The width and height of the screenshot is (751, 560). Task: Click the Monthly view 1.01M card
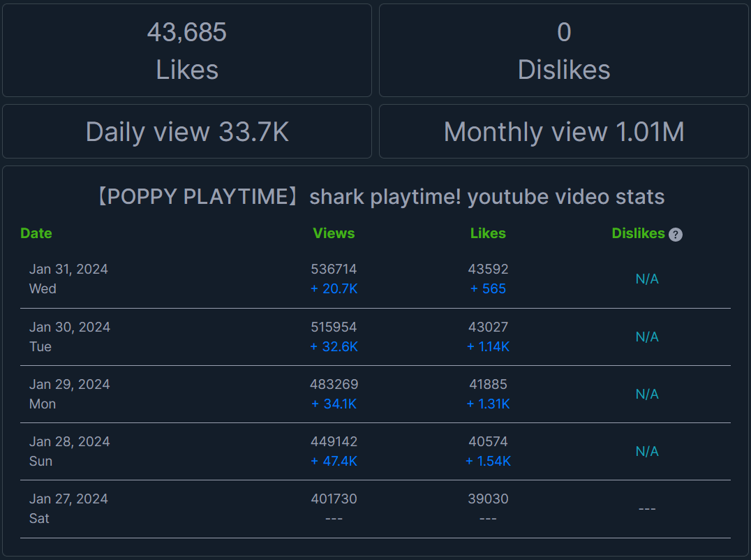pyautogui.click(x=564, y=131)
